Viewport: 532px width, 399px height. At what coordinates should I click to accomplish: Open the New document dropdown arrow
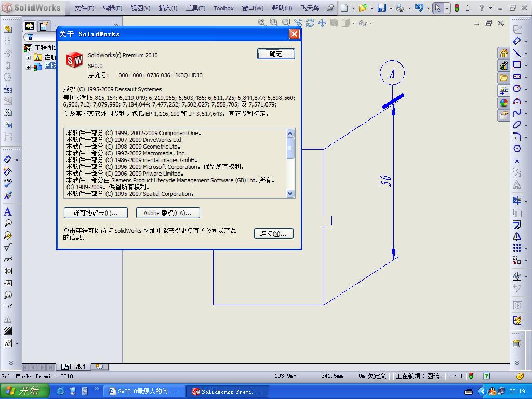tap(353, 8)
